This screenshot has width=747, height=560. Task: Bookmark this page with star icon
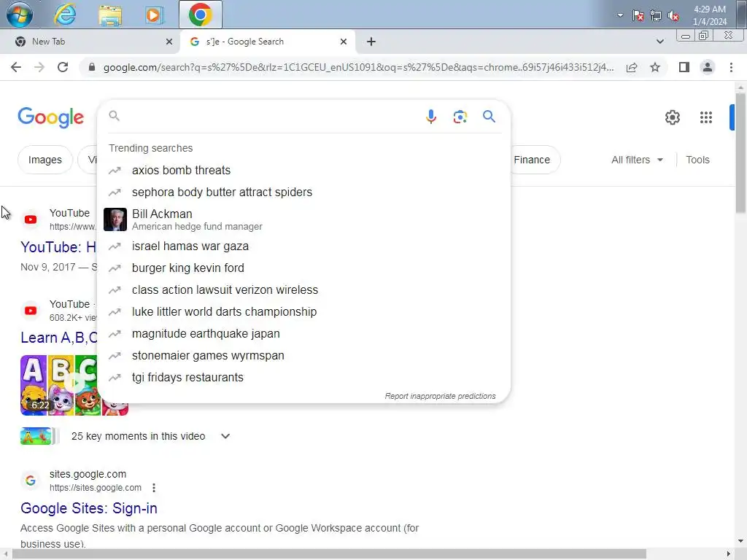pos(655,67)
